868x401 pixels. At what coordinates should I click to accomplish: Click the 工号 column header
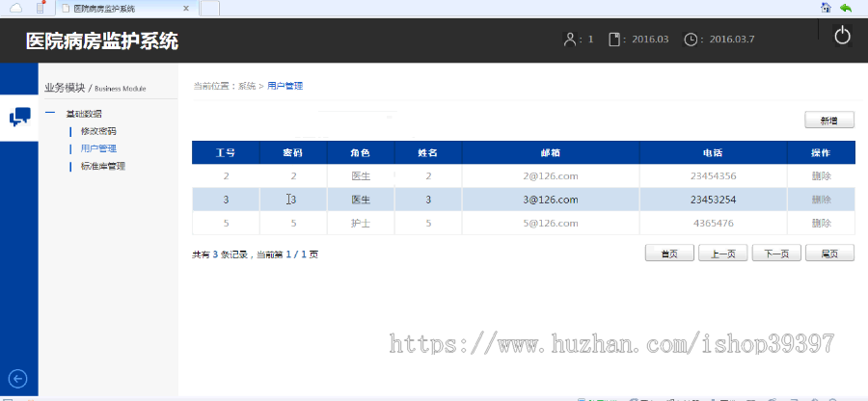tap(226, 153)
